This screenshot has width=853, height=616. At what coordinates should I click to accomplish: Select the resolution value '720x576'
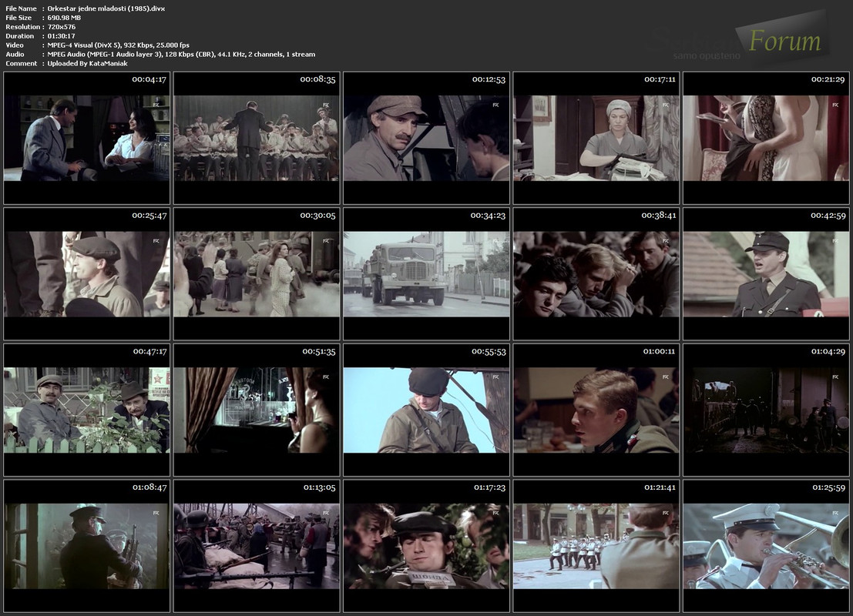click(x=62, y=27)
